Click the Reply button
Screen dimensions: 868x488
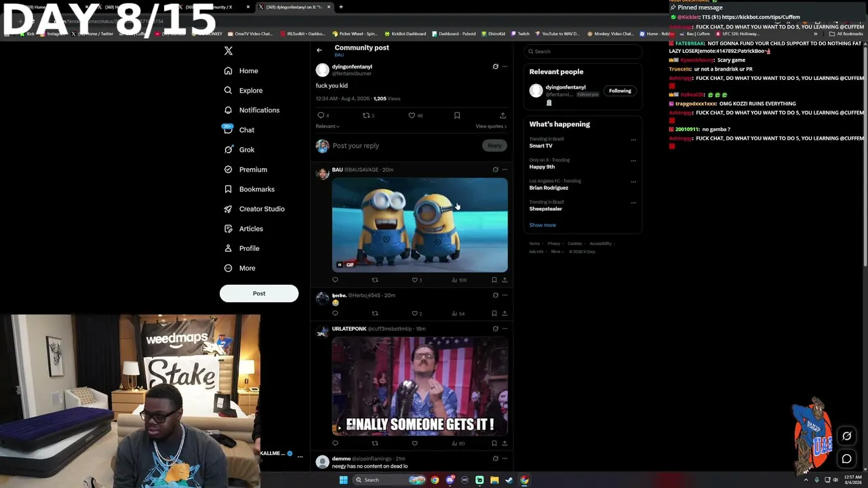pyautogui.click(x=494, y=146)
